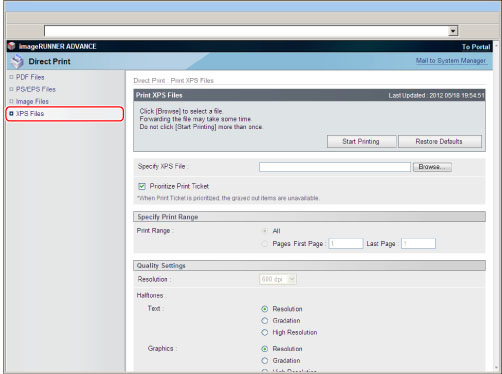
Task: Expand the Resolution 600 dpi dropdown
Action: 292,279
